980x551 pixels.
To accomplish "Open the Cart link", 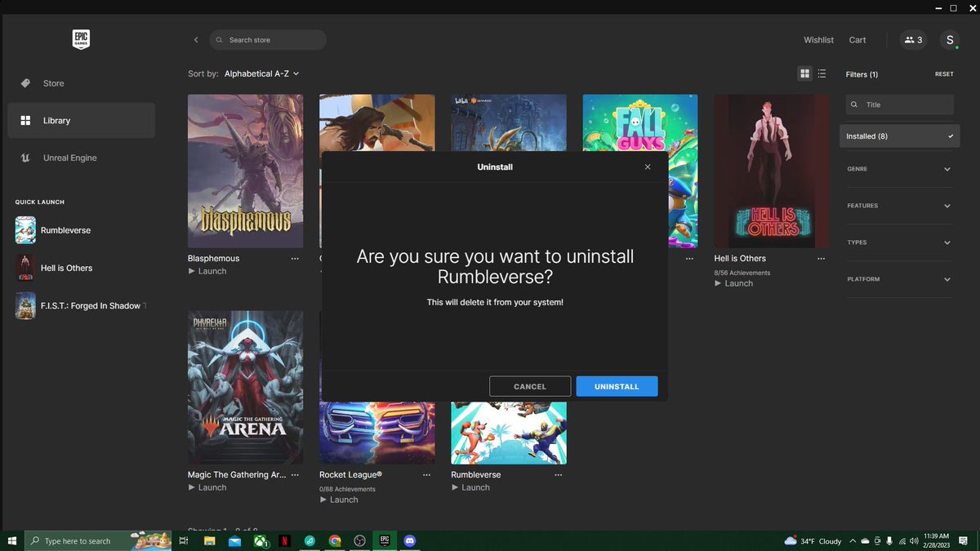I will (x=857, y=40).
